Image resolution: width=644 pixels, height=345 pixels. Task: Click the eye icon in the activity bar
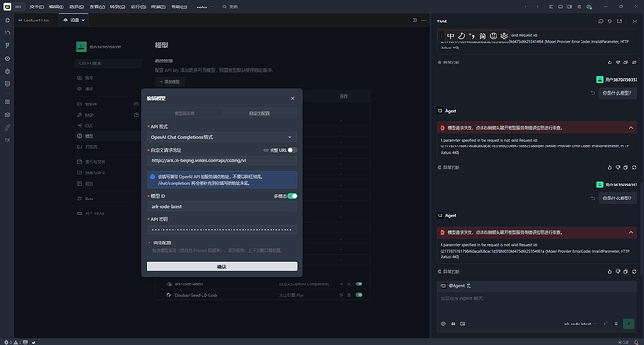point(7,58)
